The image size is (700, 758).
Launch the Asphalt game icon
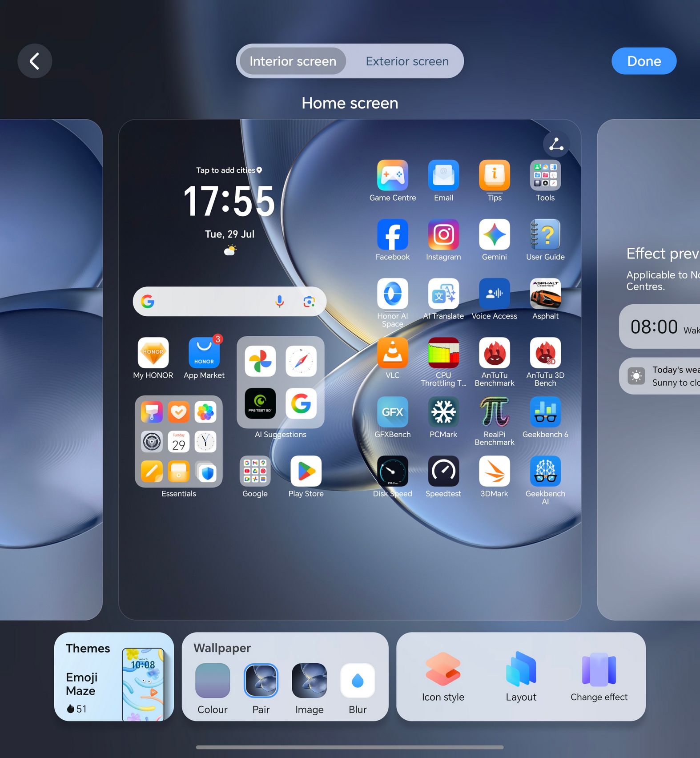click(x=545, y=294)
